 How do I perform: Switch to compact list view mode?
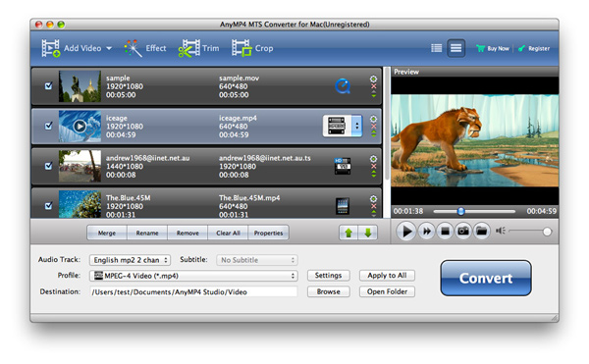pyautogui.click(x=436, y=48)
